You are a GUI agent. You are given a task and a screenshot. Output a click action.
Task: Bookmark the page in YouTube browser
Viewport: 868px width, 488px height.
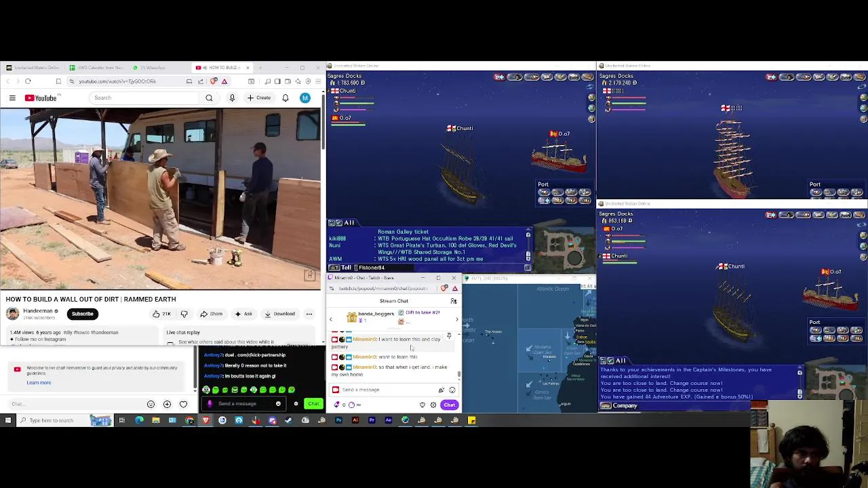coord(58,81)
